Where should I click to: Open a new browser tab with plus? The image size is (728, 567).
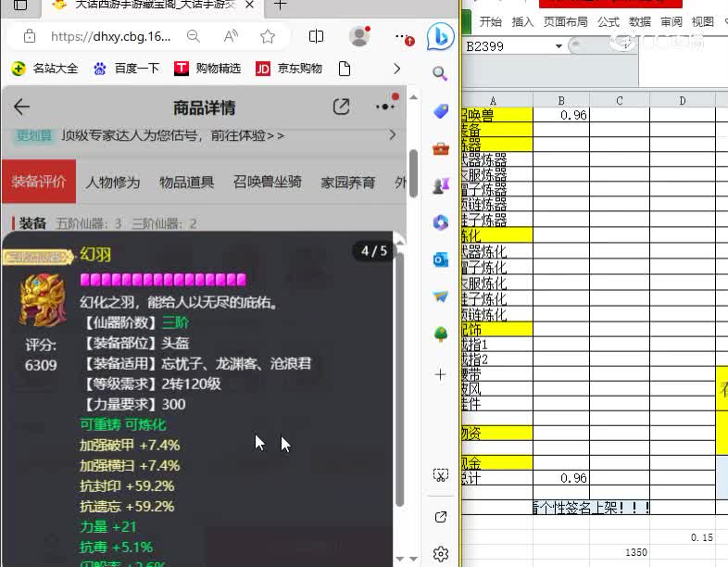pos(280,6)
